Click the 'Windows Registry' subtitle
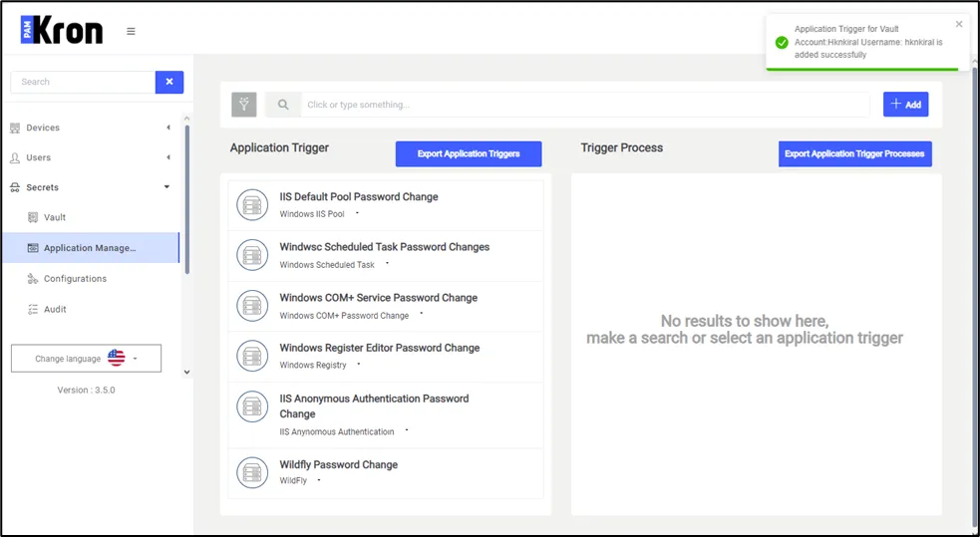Image resolution: width=980 pixels, height=537 pixels. click(312, 365)
